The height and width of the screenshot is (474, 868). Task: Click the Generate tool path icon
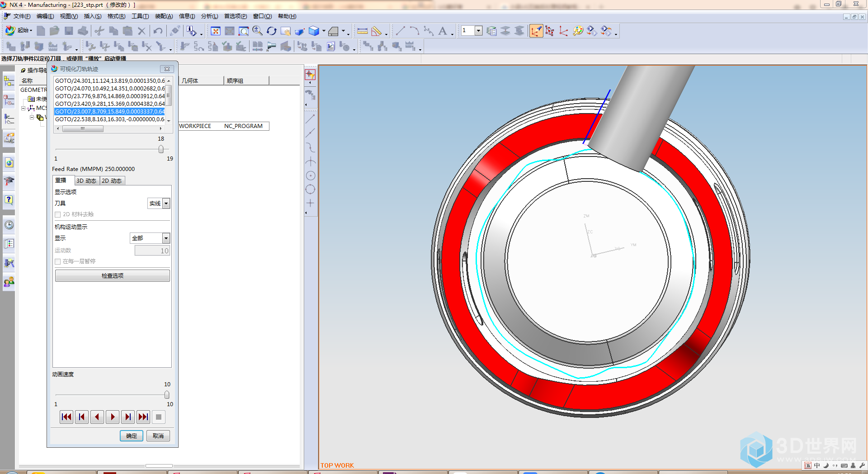point(184,46)
